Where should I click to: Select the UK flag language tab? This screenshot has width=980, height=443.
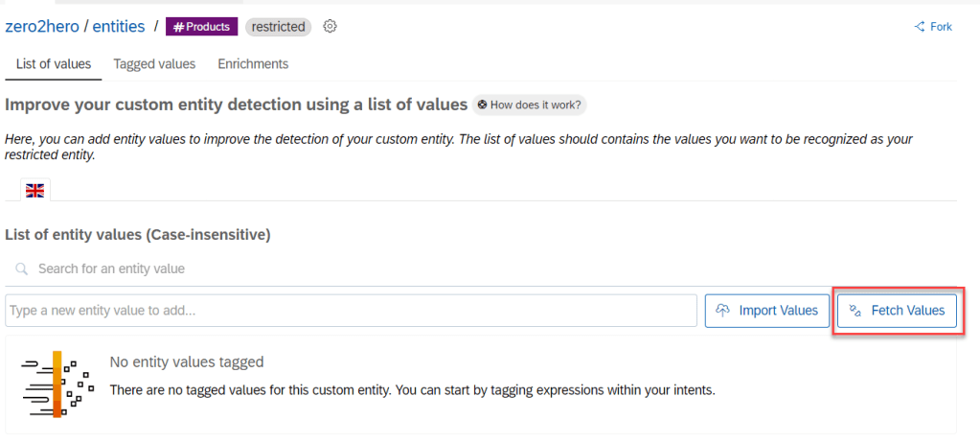[34, 191]
